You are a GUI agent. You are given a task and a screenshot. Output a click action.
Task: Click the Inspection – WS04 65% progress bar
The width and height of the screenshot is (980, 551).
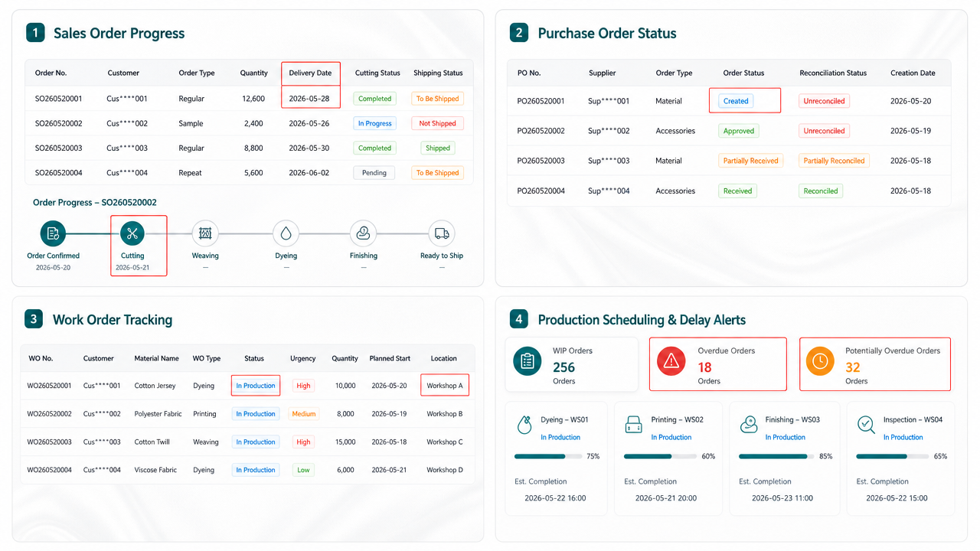[x=891, y=456]
